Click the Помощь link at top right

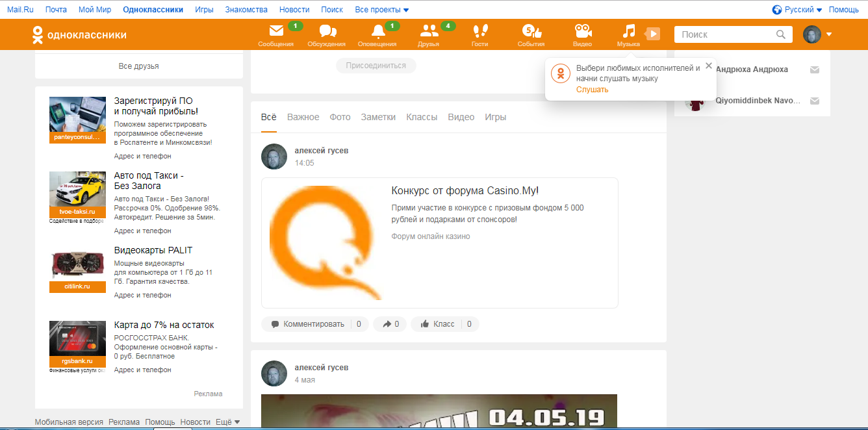(x=843, y=10)
